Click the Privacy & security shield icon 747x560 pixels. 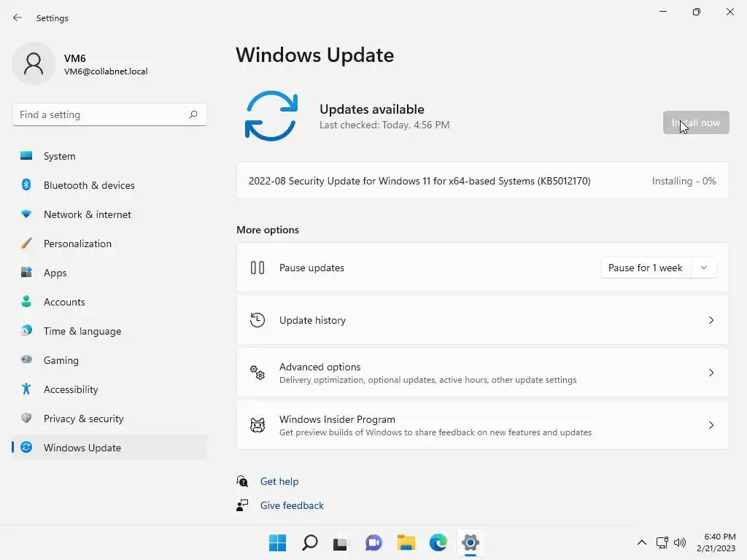[26, 418]
